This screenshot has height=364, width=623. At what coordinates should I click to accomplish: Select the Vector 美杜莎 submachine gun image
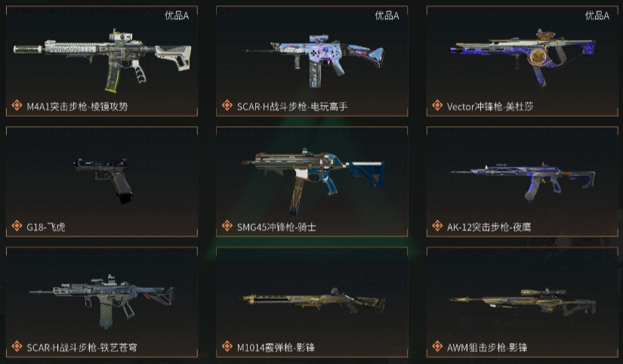tap(523, 57)
